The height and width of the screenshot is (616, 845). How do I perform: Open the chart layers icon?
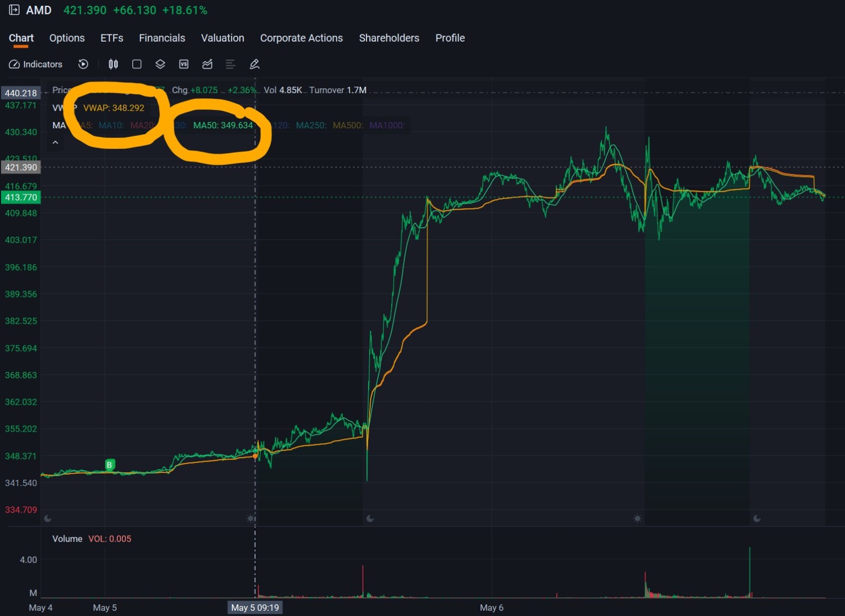(x=160, y=64)
